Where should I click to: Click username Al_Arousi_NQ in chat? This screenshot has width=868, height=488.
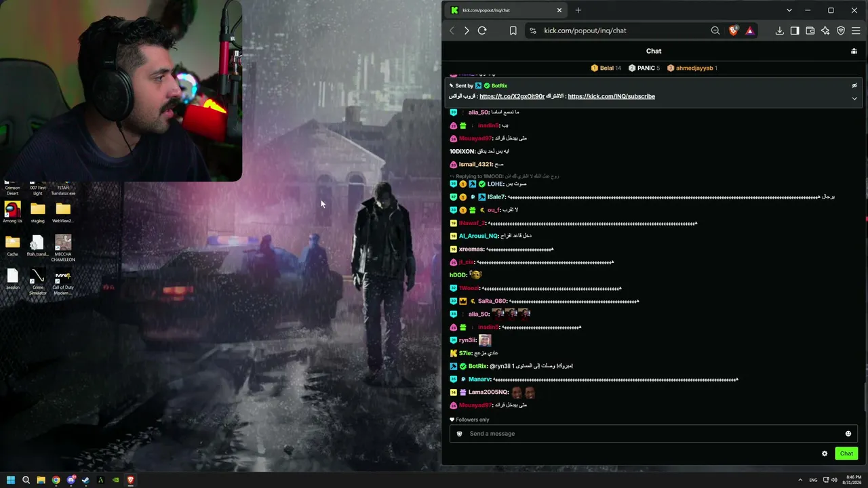pos(478,236)
